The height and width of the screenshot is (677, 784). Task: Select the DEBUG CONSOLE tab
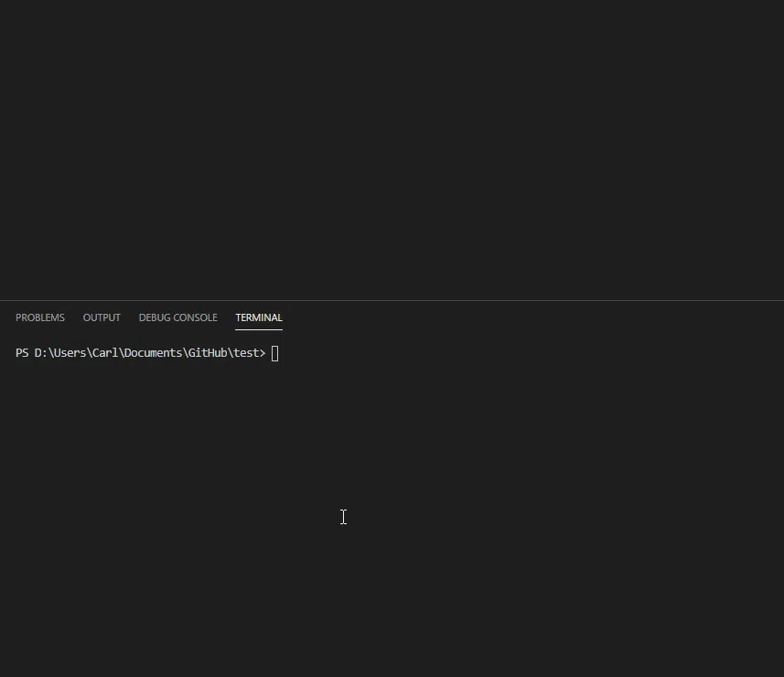point(177,317)
